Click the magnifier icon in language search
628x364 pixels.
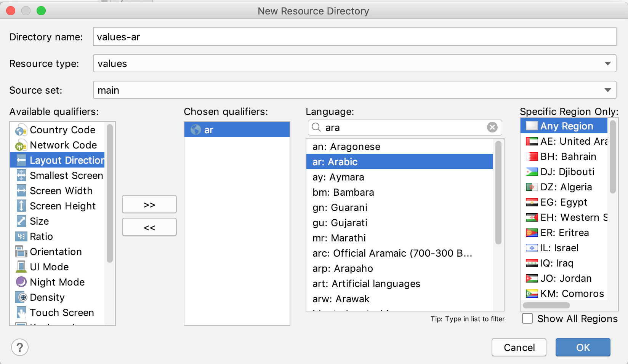[x=316, y=127]
